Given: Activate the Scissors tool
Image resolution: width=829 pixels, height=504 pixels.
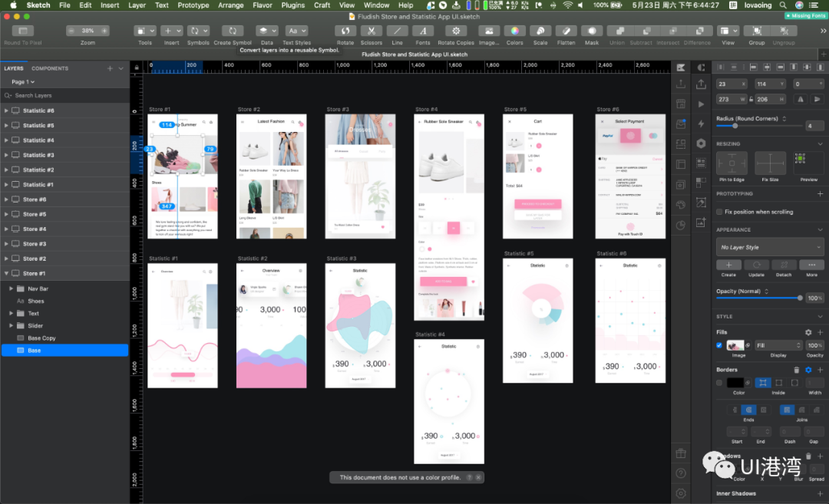Looking at the screenshot, I should [x=372, y=31].
